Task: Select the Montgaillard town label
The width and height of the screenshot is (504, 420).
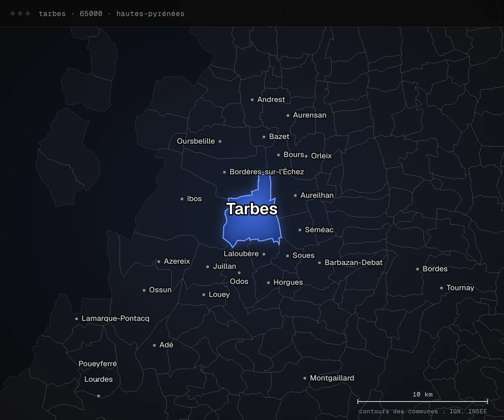Action: click(x=332, y=378)
